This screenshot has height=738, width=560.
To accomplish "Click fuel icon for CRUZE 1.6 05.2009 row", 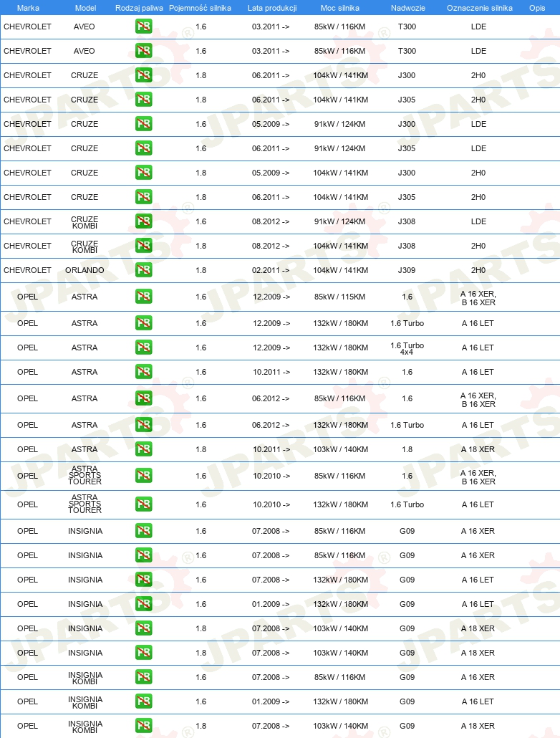I will (x=143, y=124).
